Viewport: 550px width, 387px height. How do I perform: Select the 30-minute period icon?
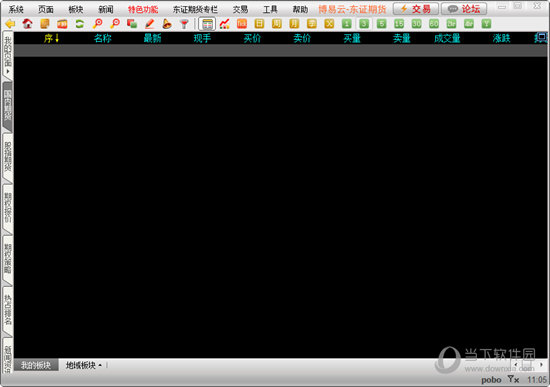click(416, 24)
